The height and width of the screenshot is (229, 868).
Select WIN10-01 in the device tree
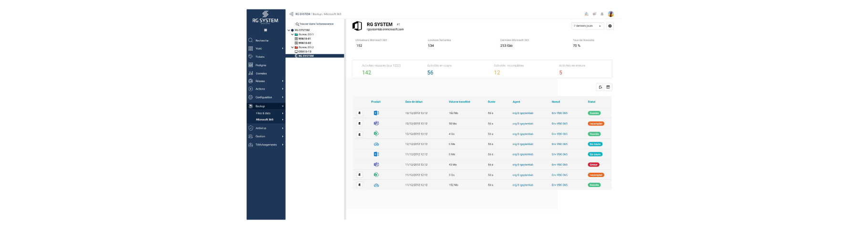click(x=304, y=39)
